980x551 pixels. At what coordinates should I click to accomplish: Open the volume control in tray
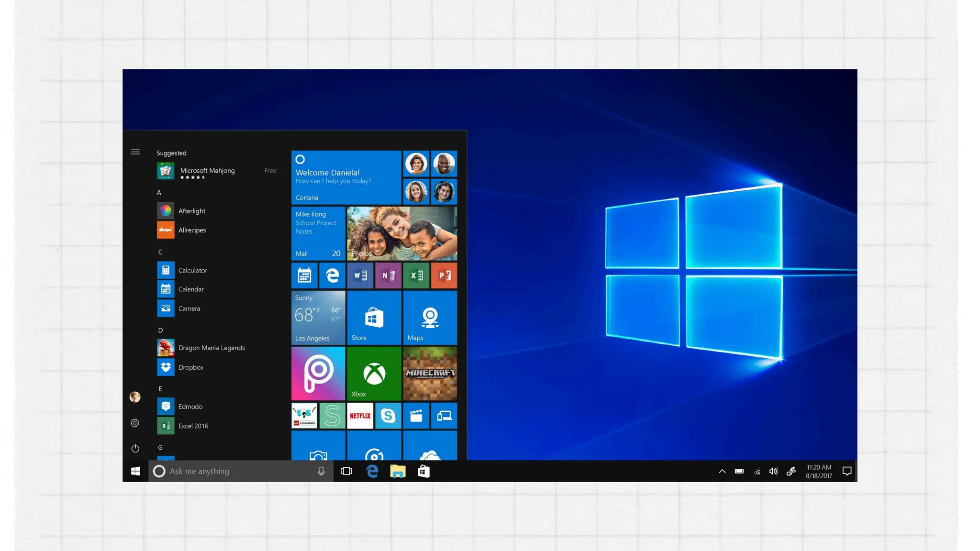click(x=773, y=471)
